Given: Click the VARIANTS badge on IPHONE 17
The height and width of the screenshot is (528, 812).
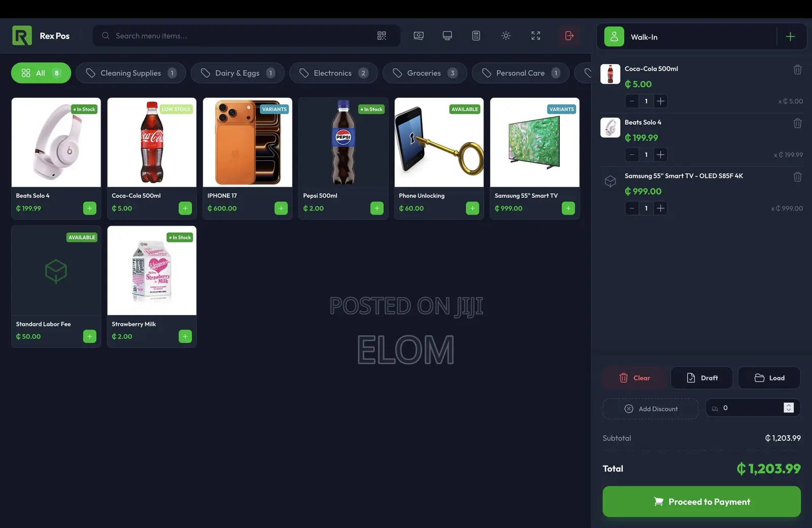Looking at the screenshot, I should pos(275,109).
